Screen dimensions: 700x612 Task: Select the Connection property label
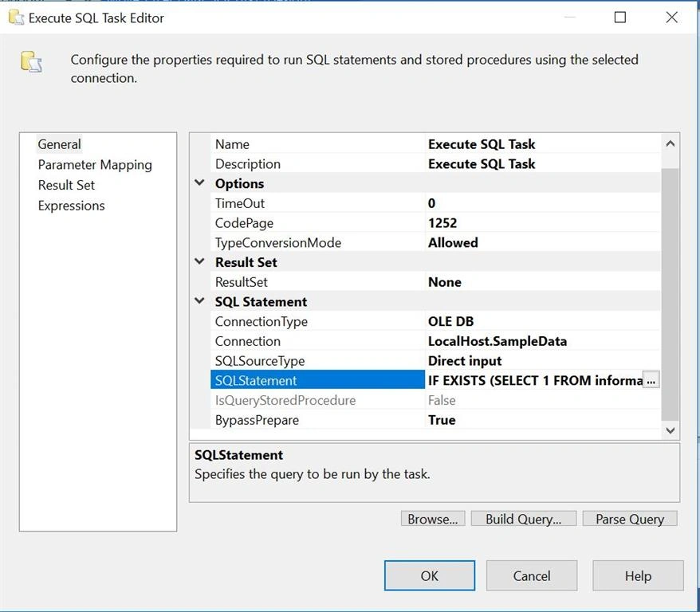pos(317,341)
